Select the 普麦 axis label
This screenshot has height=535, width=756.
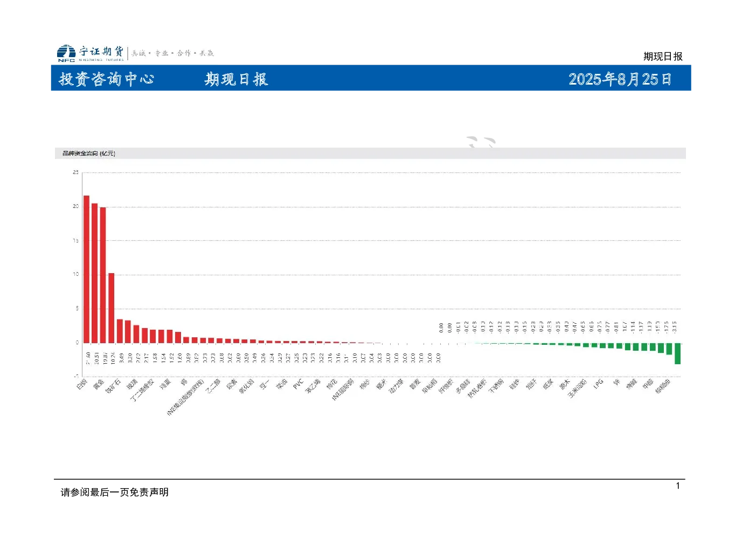pyautogui.click(x=415, y=384)
